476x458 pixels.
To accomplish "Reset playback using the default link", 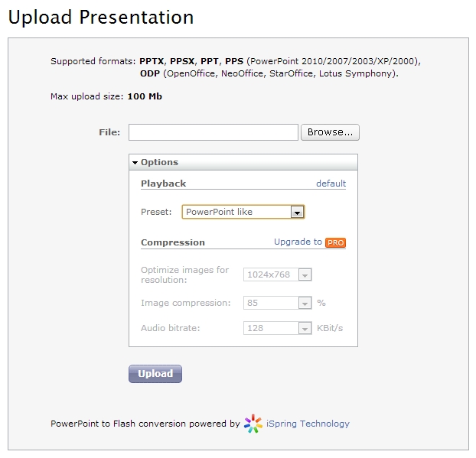I will [x=331, y=184].
